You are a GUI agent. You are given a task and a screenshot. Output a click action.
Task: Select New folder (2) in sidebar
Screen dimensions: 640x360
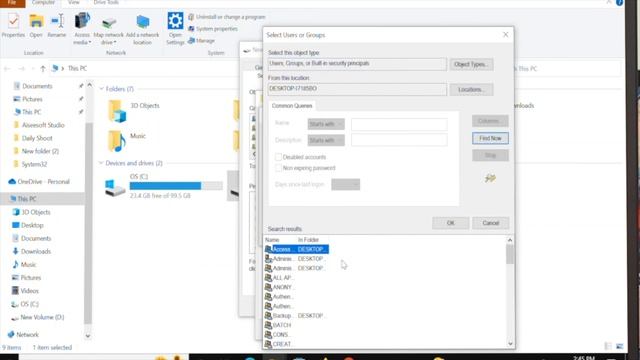point(40,151)
